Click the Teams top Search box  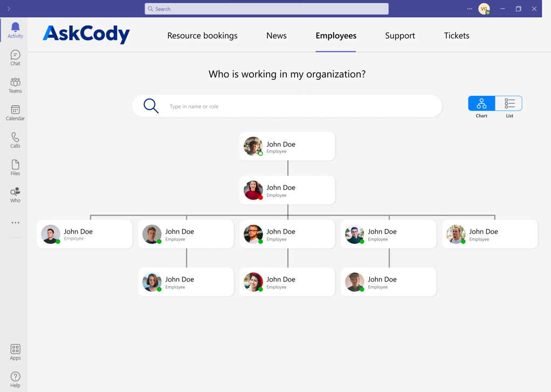[267, 9]
